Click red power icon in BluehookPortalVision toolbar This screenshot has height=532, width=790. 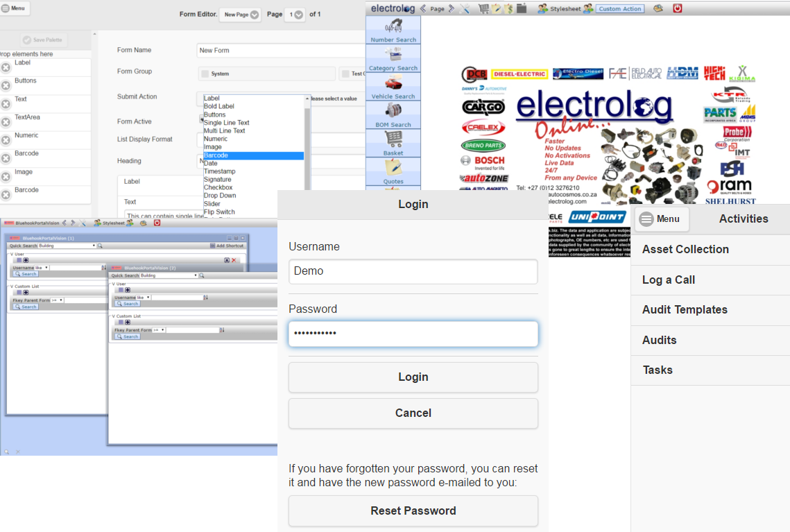[x=157, y=223]
